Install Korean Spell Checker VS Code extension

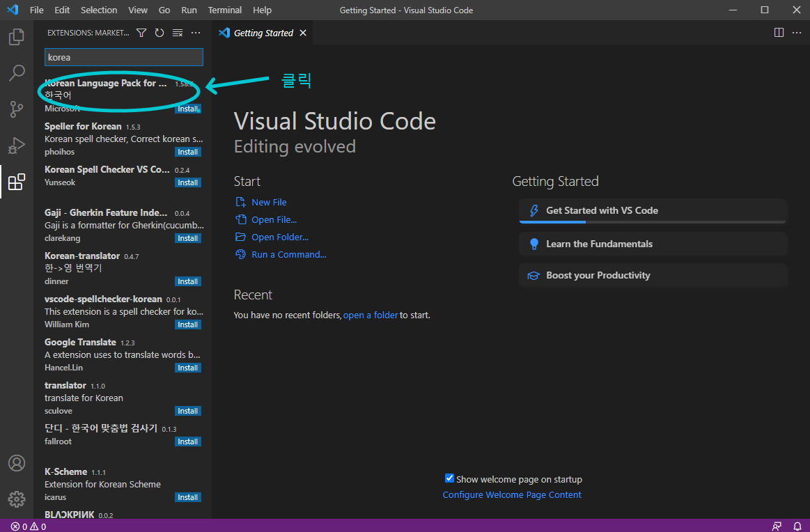click(187, 182)
